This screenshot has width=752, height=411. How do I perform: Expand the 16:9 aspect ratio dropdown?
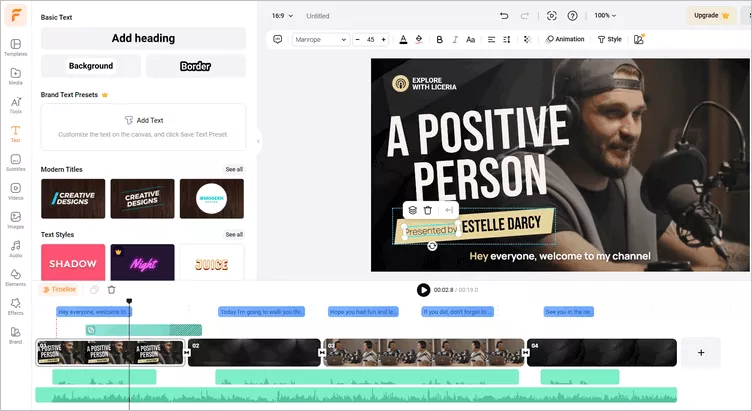(283, 16)
